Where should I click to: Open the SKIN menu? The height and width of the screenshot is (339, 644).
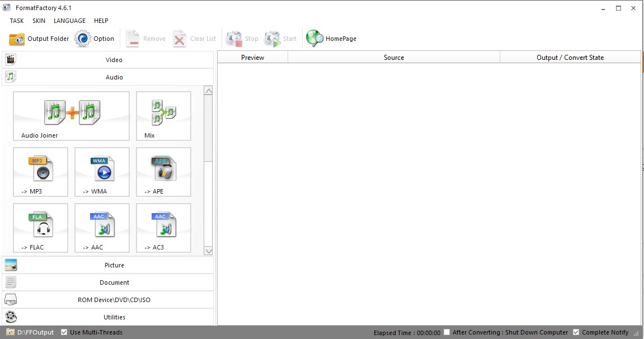pos(39,21)
